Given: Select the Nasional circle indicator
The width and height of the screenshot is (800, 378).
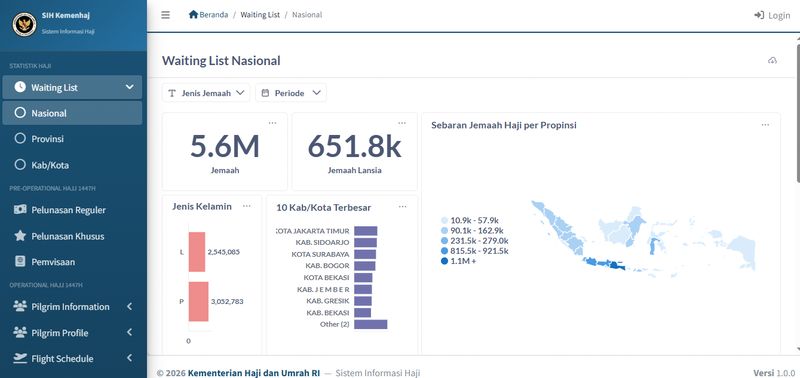Looking at the screenshot, I should pyautogui.click(x=20, y=113).
